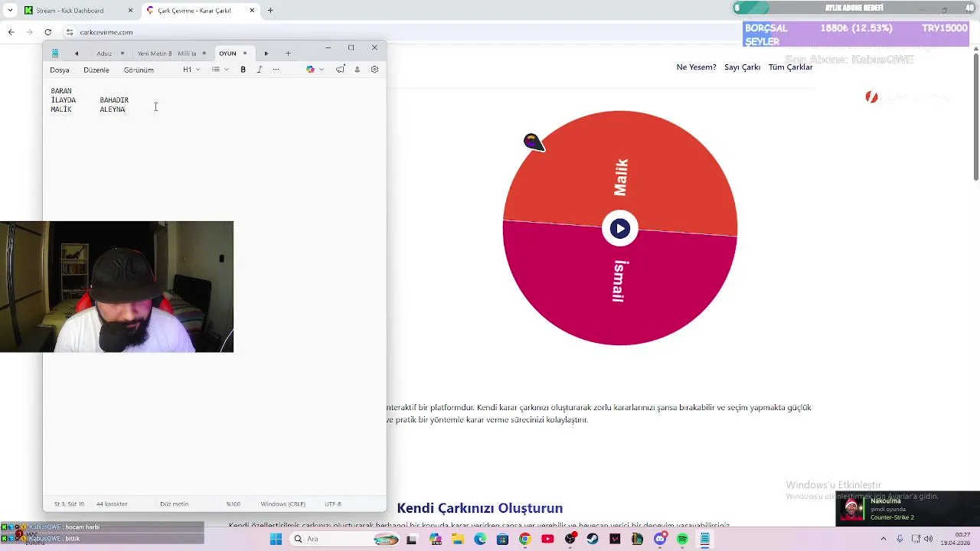Open Google Chrome from the taskbar
The image size is (980, 551).
[524, 539]
